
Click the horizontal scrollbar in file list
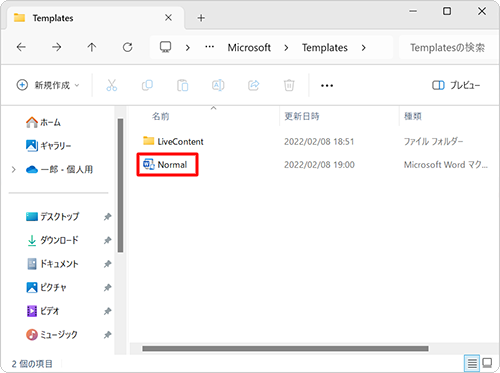click(285, 349)
